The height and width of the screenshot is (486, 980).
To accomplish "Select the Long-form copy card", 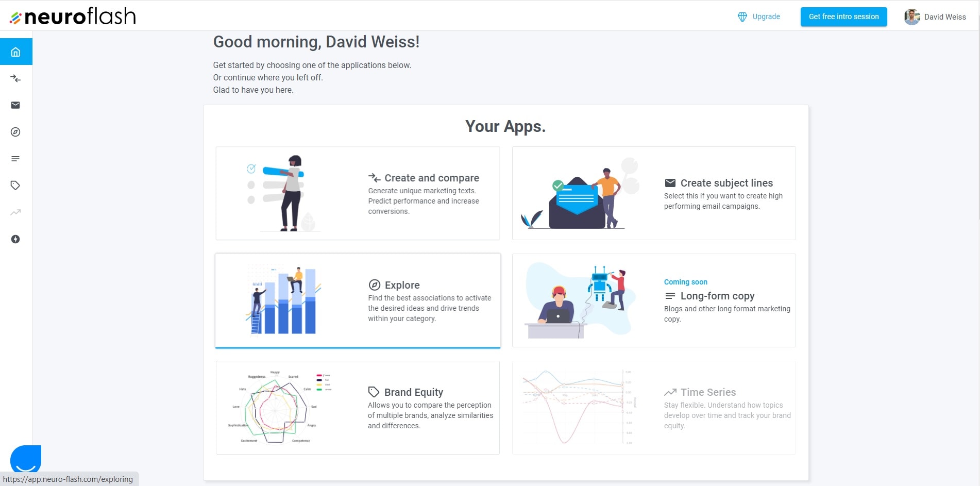I will tap(653, 300).
